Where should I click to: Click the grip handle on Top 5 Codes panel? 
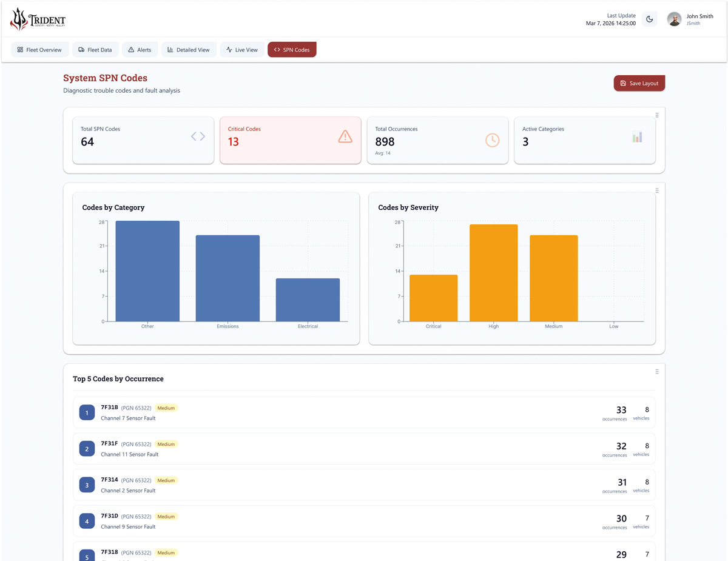(x=657, y=371)
